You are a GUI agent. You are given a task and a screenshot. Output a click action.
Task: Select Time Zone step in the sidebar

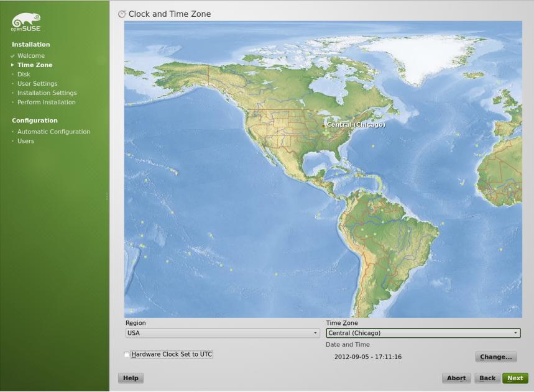tap(35, 65)
